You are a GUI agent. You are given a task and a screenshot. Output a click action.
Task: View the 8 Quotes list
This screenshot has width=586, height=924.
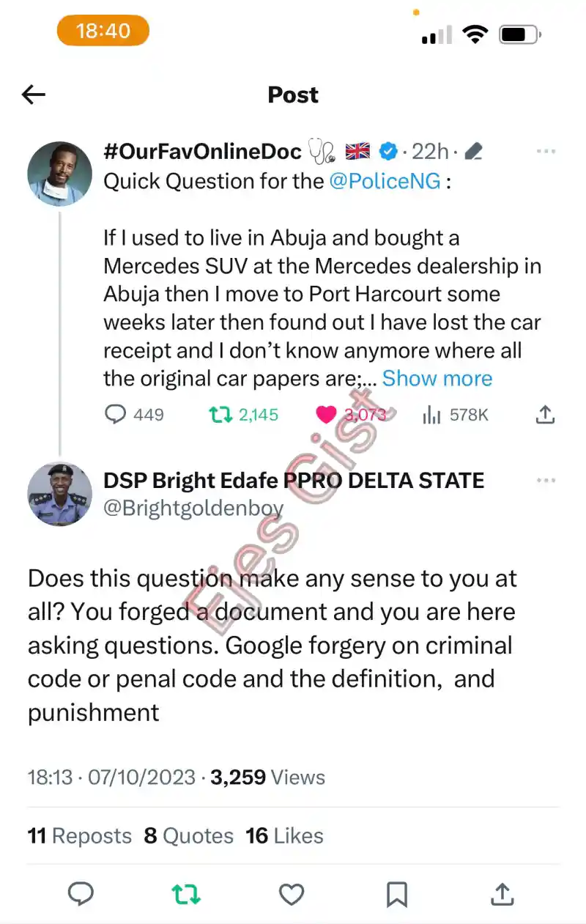[x=188, y=835]
